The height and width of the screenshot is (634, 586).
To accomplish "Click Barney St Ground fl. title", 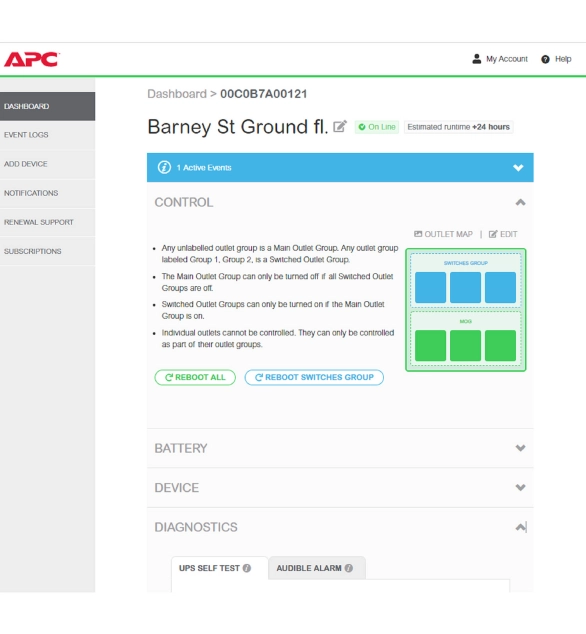I will (237, 127).
